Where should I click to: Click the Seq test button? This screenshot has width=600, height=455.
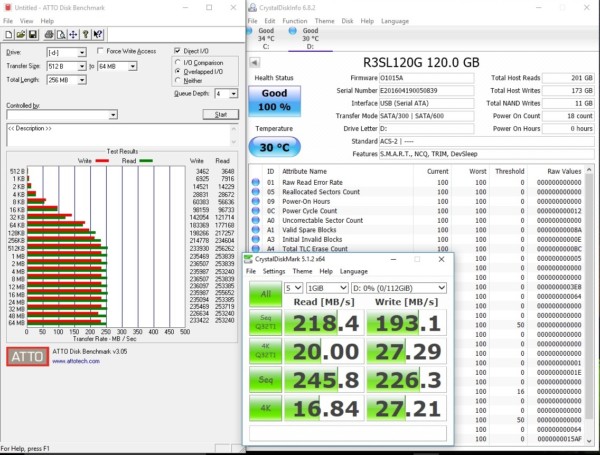(x=266, y=380)
